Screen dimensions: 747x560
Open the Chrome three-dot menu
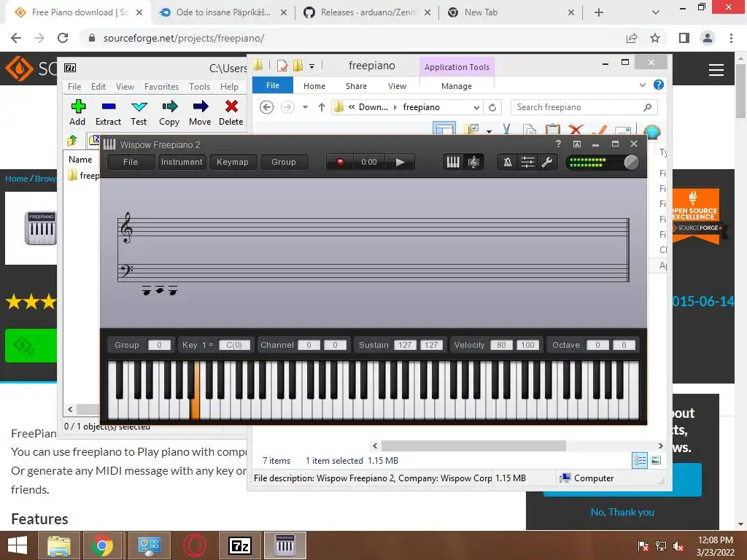[x=731, y=38]
